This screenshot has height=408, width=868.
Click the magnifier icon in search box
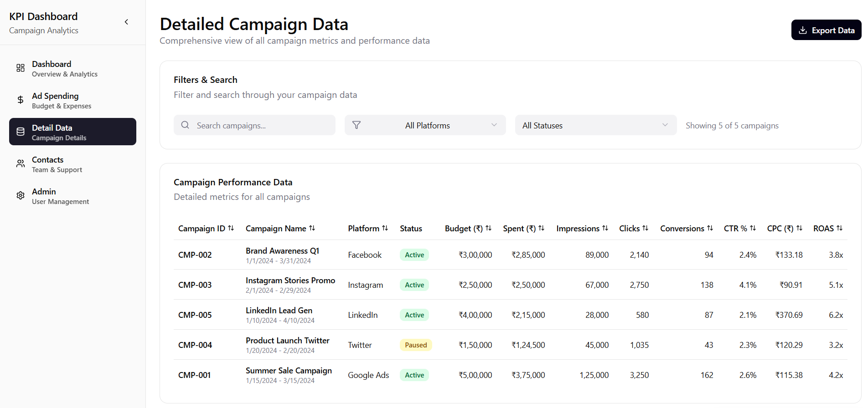[x=185, y=125]
